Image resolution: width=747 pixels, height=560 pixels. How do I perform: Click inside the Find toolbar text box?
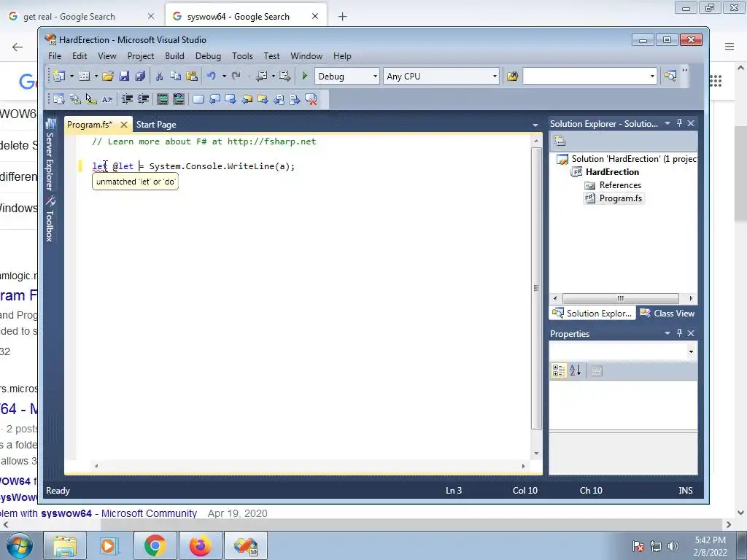tap(585, 76)
